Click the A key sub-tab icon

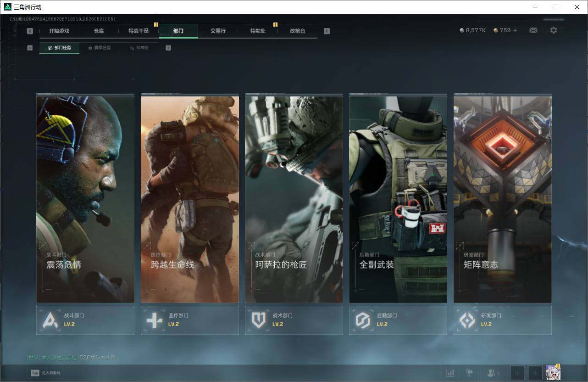click(30, 48)
